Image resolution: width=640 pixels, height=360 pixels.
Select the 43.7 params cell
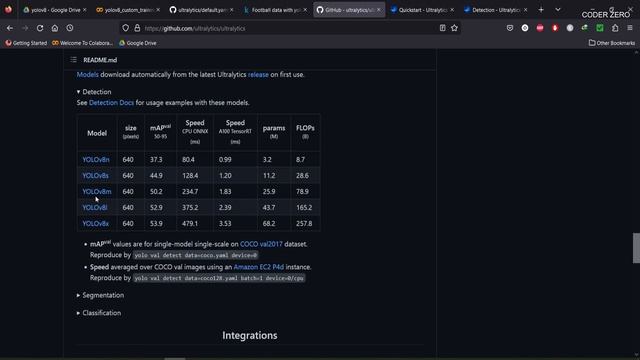pyautogui.click(x=274, y=207)
